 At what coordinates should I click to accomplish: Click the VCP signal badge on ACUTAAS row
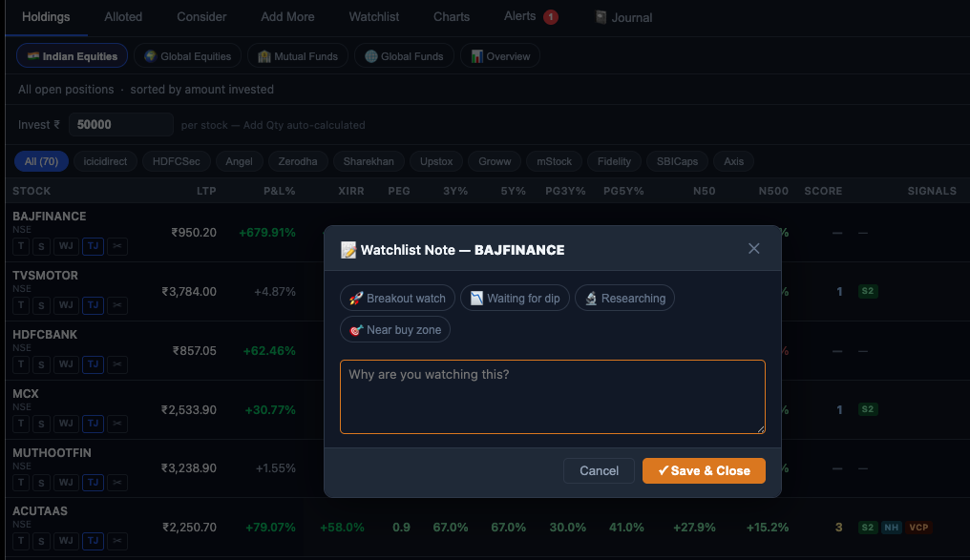point(917,527)
